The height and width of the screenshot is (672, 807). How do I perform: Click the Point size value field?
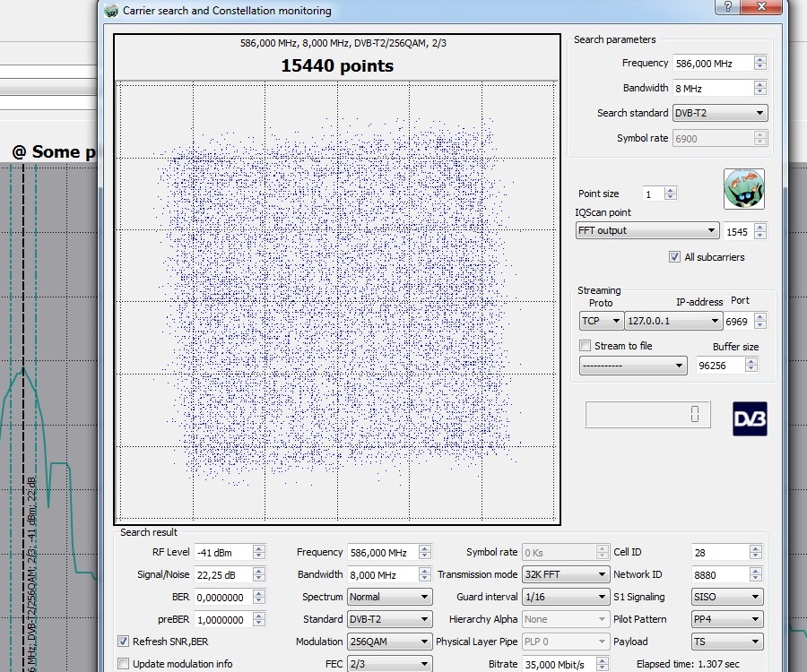(x=653, y=194)
